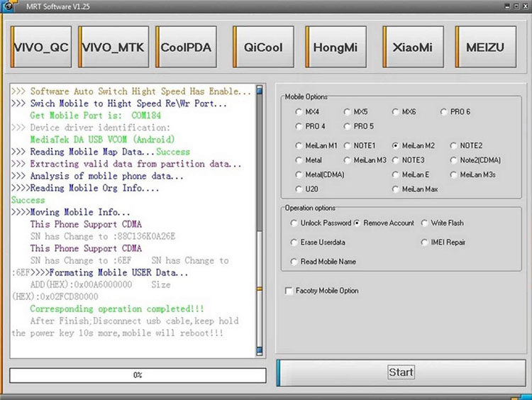This screenshot has height=400, width=532.
Task: Open the XiaoMi brand section
Action: coord(414,47)
